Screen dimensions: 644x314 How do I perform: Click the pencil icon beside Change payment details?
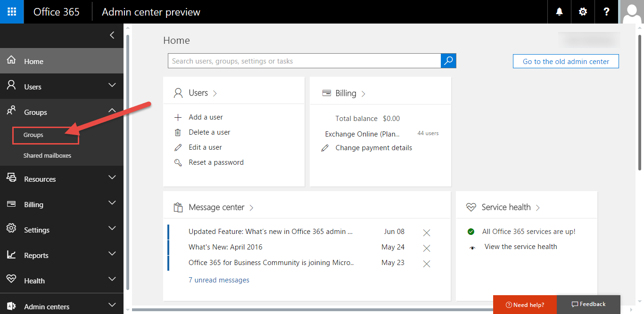click(x=325, y=148)
